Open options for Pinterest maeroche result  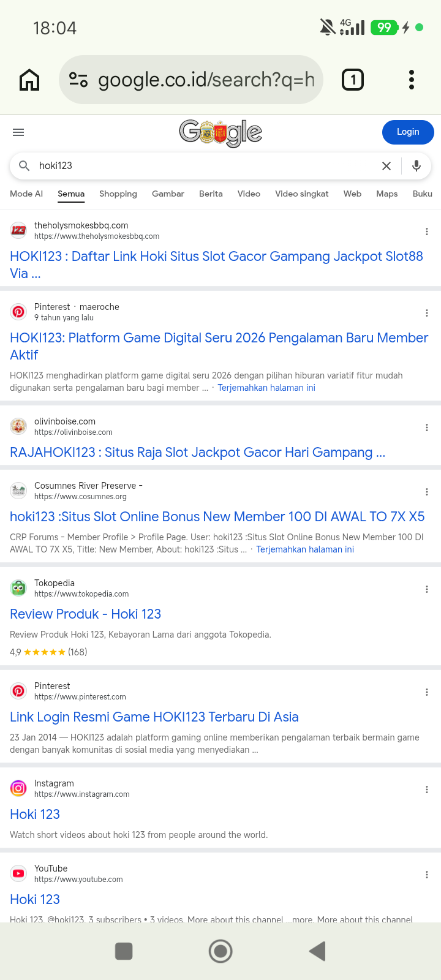pos(427,313)
